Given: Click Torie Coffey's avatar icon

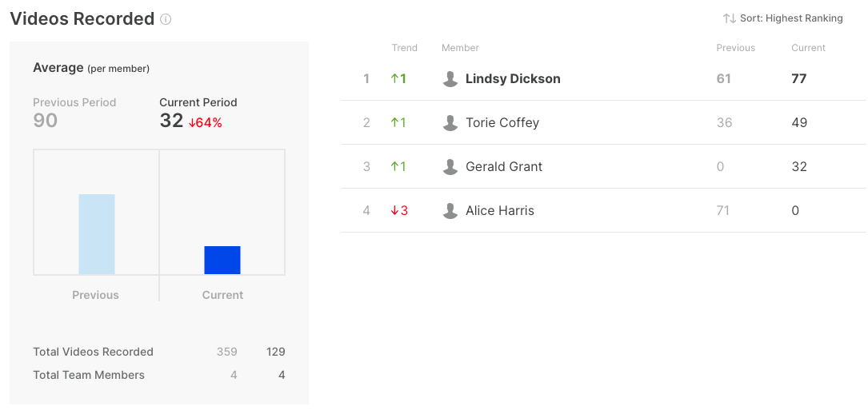Looking at the screenshot, I should tap(450, 123).
